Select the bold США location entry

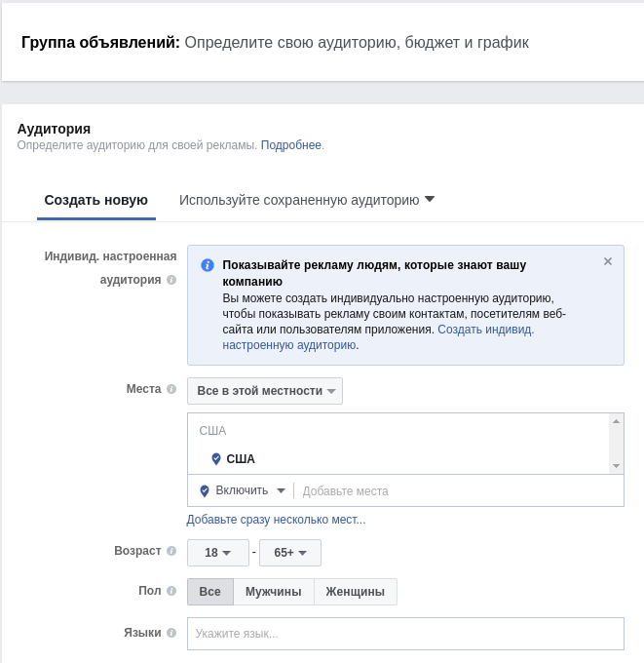click(x=241, y=459)
